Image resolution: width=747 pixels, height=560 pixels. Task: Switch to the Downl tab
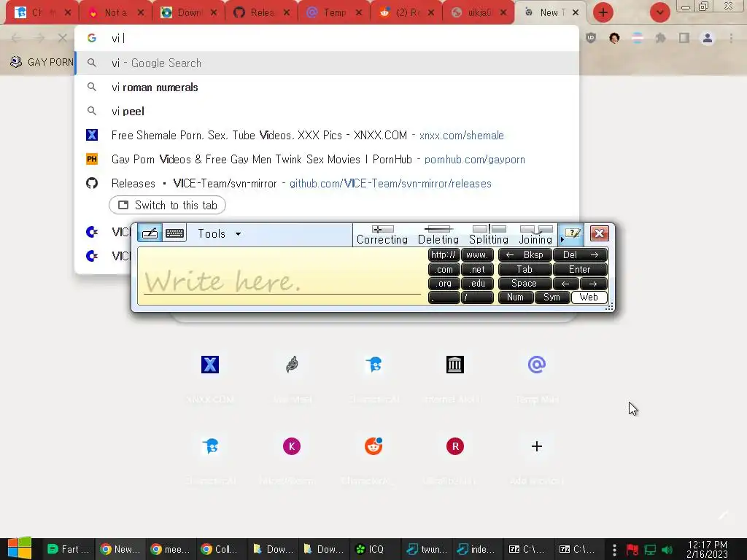click(188, 12)
